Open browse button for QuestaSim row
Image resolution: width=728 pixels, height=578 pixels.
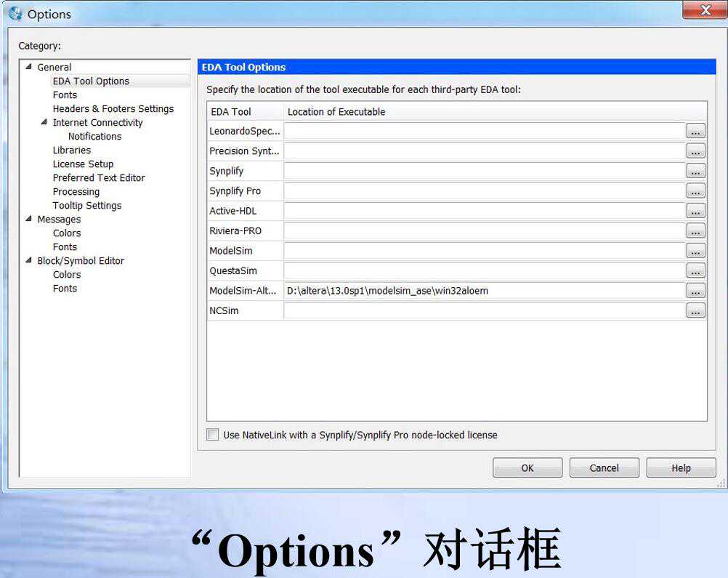[695, 271]
